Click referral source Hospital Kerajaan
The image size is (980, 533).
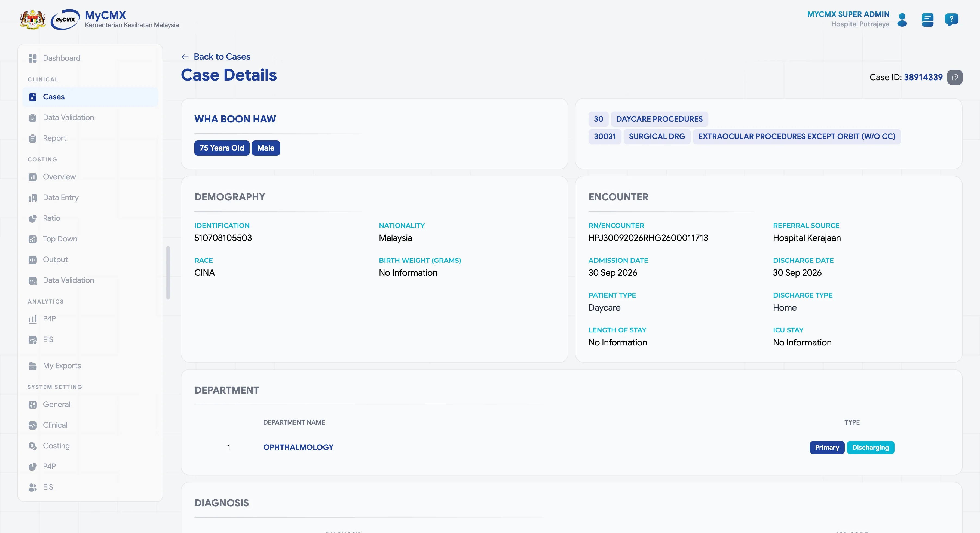click(807, 238)
